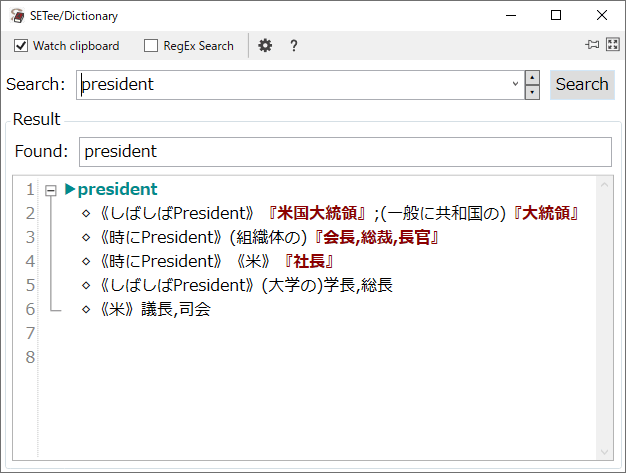Click the diamond bullet on line 2

pos(86,213)
